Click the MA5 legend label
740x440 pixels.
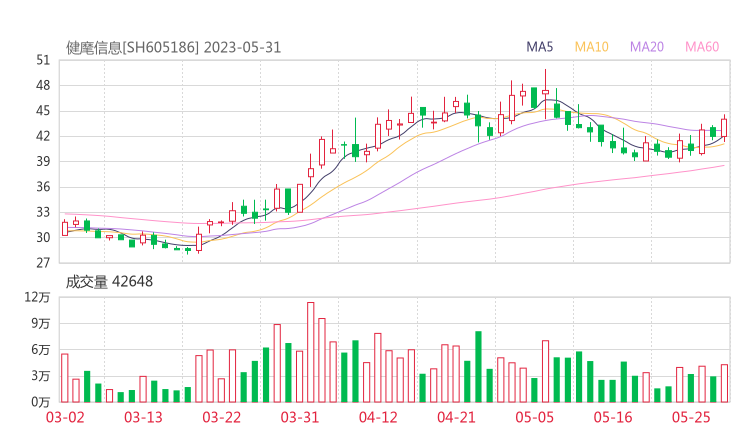(539, 47)
